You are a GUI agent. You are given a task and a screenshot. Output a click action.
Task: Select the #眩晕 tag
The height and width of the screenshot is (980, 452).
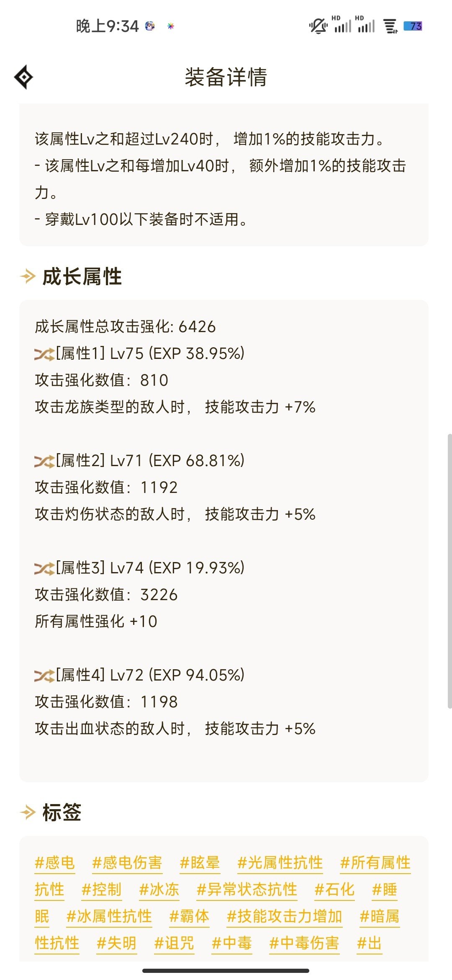tap(200, 863)
